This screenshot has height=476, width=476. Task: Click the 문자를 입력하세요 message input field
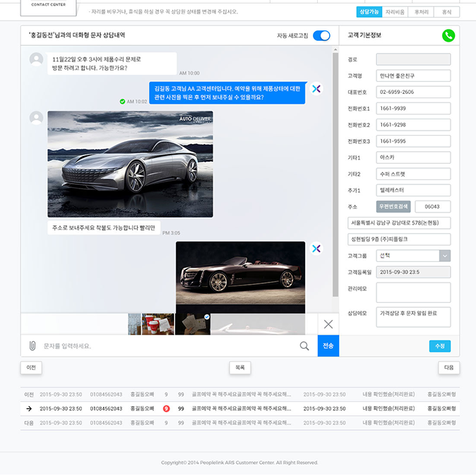166,346
